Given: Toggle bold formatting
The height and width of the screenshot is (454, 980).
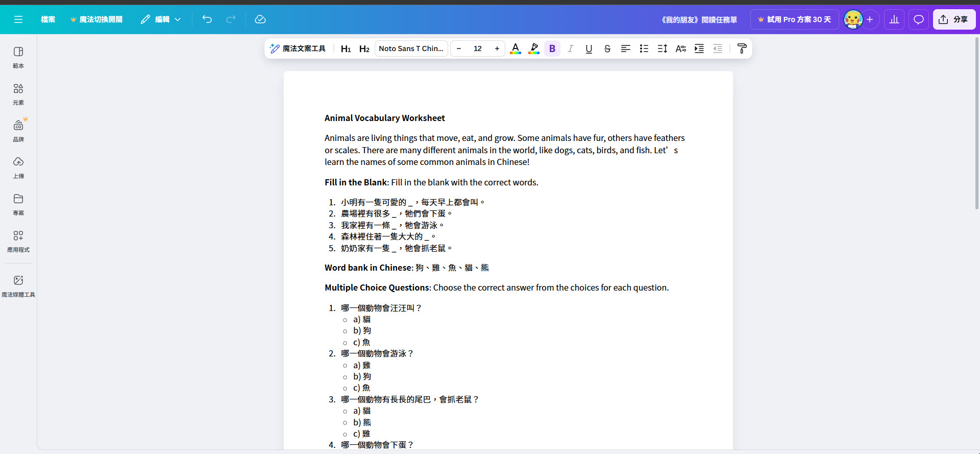Looking at the screenshot, I should [x=552, y=49].
